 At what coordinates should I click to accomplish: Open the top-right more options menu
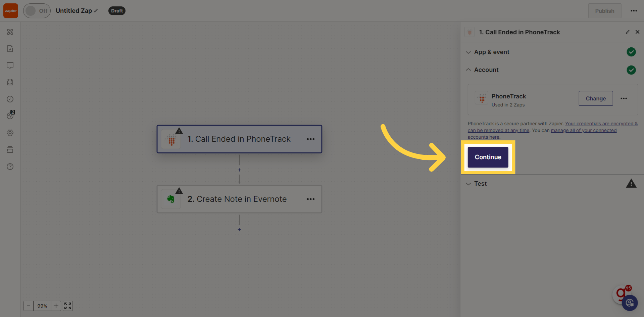tap(634, 11)
